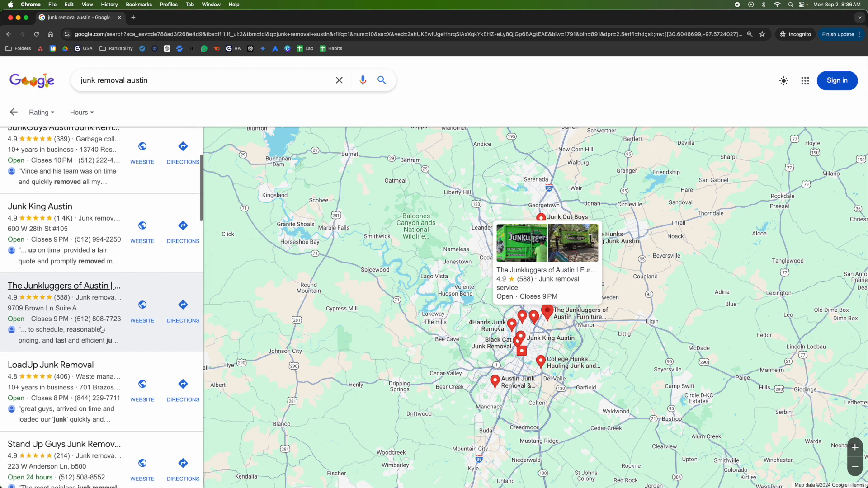Open the Rating filter dropdown
The width and height of the screenshot is (868, 488).
pos(42,112)
